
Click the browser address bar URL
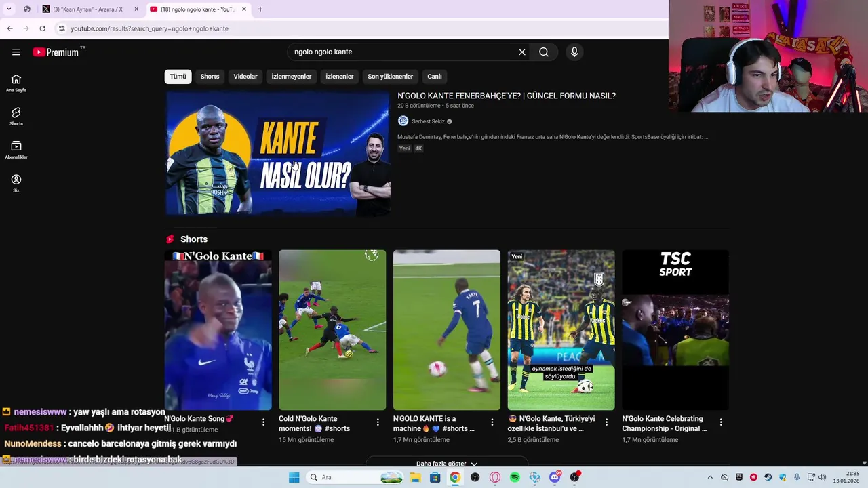point(149,28)
